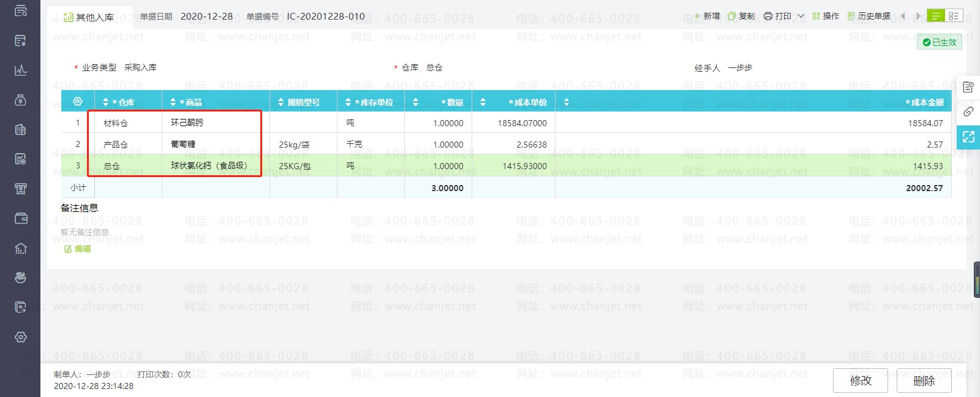Open table column settings gear
Screen dimensions: 980x397
(77, 102)
